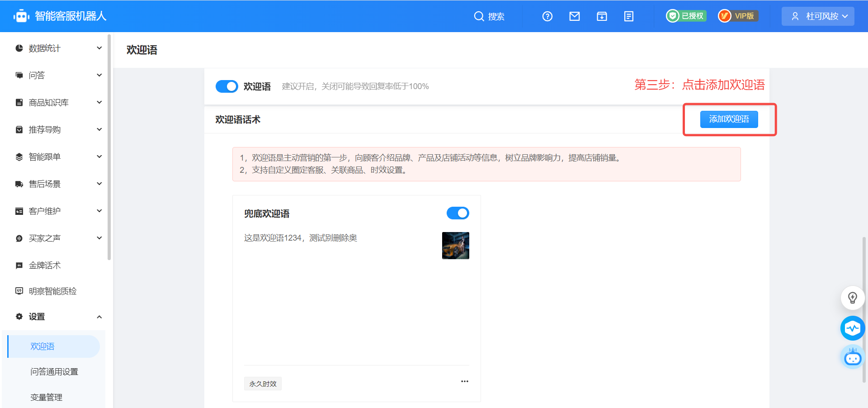Click the text 这是欢迎语1234，测试别删除奥
This screenshot has height=408, width=868.
click(x=301, y=238)
